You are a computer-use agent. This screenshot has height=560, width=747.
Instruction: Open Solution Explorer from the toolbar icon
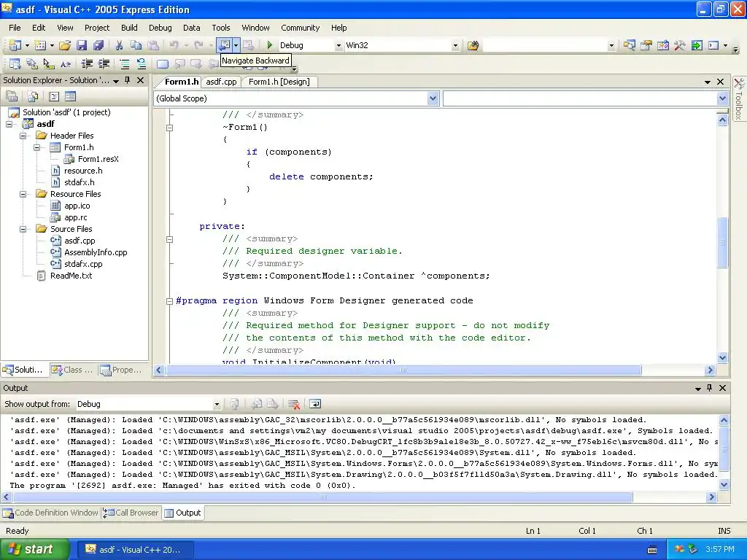click(x=629, y=45)
